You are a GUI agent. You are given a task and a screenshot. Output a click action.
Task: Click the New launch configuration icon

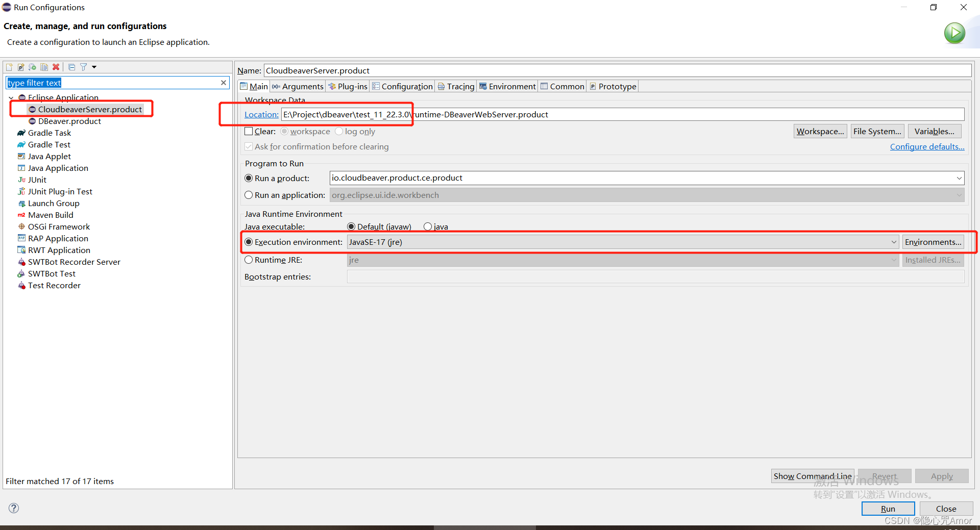click(x=9, y=67)
